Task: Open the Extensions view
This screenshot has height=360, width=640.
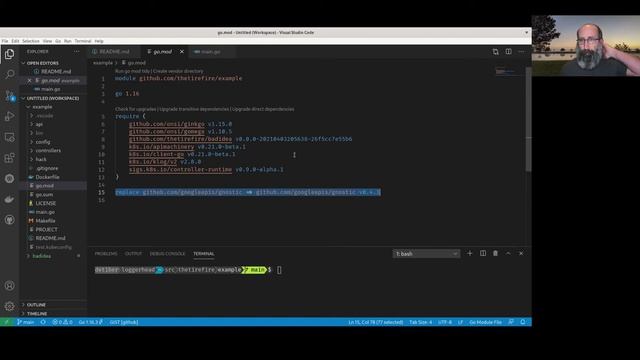Action: pos(9,158)
